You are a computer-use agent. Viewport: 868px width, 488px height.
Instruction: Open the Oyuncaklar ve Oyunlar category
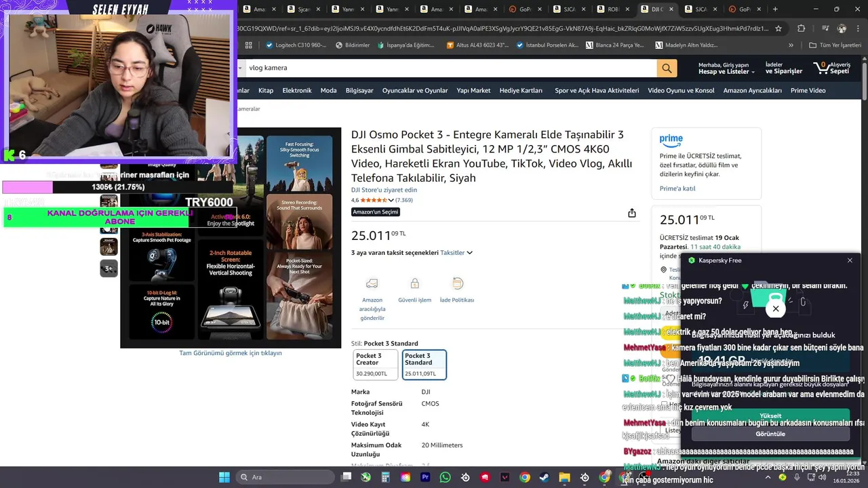coord(415,91)
